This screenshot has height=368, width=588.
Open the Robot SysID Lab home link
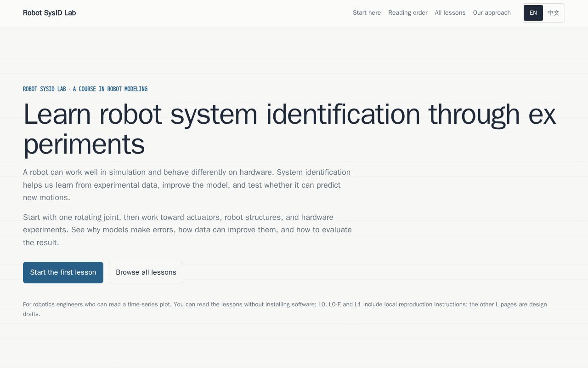(49, 13)
